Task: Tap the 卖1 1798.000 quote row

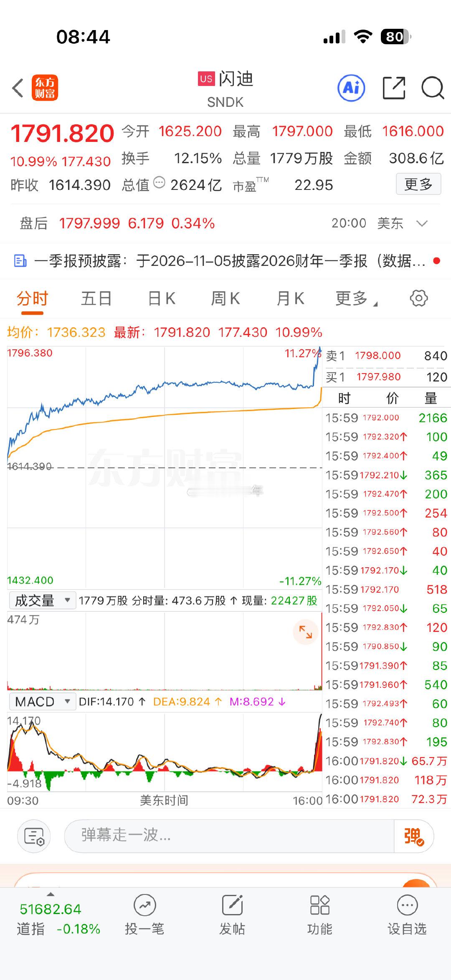Action: pos(387,356)
